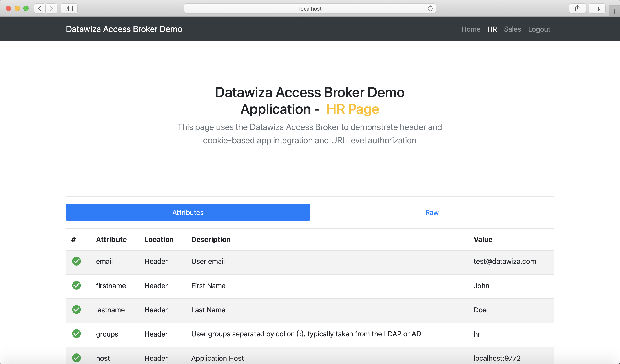Viewport: 620px width, 364px height.
Task: Click the green check icon for firstname
Action: [x=77, y=285]
